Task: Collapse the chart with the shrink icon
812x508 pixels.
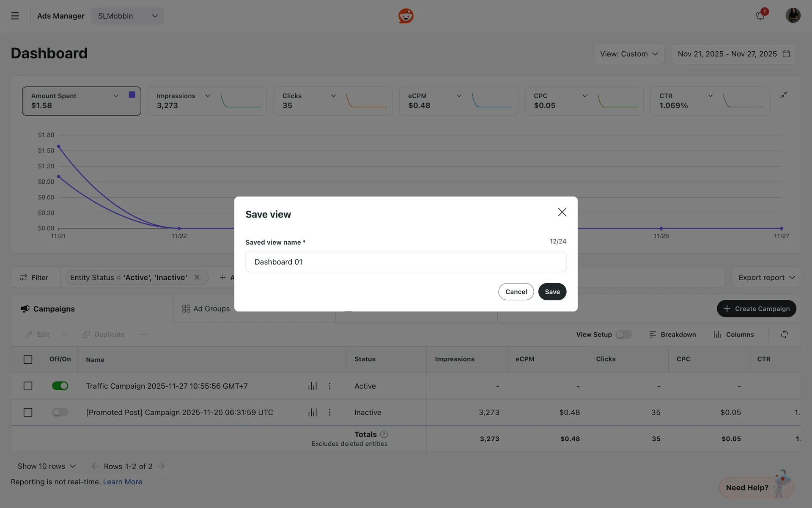Action: (x=784, y=95)
